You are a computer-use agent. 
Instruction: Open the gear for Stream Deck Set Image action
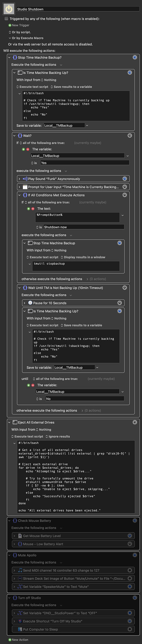coord(130,578)
